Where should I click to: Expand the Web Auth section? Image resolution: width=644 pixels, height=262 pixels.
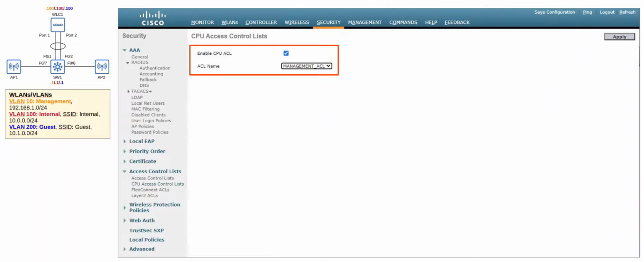[x=125, y=220]
